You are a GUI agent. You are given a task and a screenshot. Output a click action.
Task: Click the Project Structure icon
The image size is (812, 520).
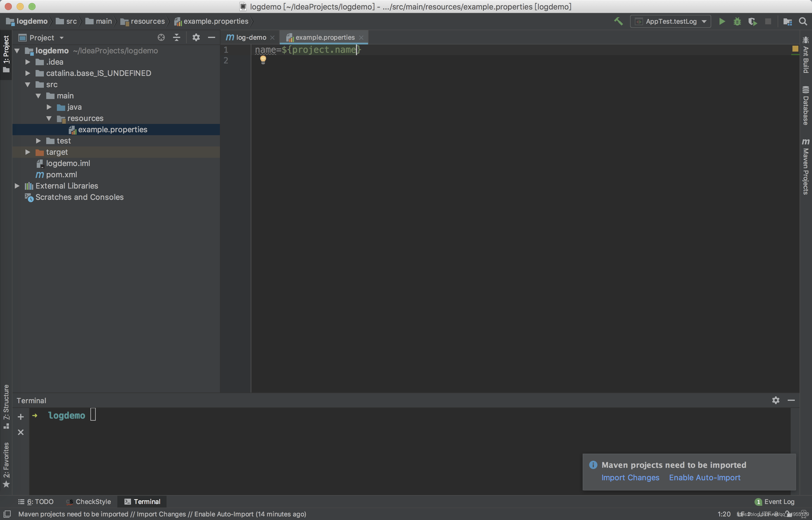[787, 21]
